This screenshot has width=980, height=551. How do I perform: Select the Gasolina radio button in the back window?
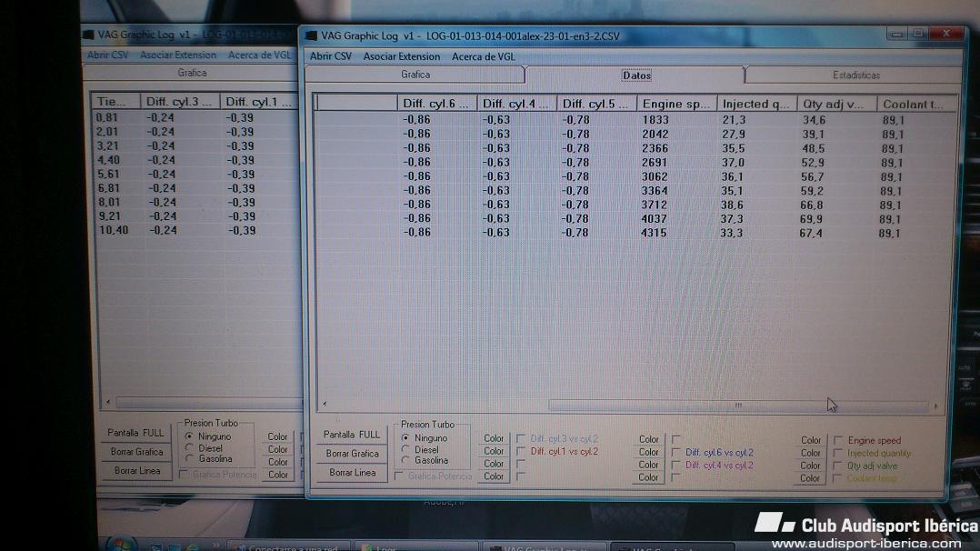pyautogui.click(x=189, y=458)
